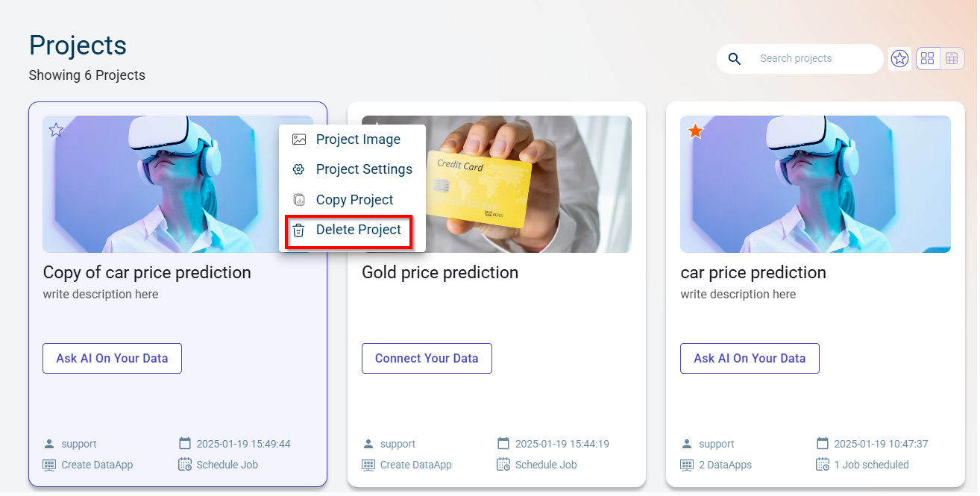
Task: Click the 2 DataApps monitor icon
Action: 687,465
